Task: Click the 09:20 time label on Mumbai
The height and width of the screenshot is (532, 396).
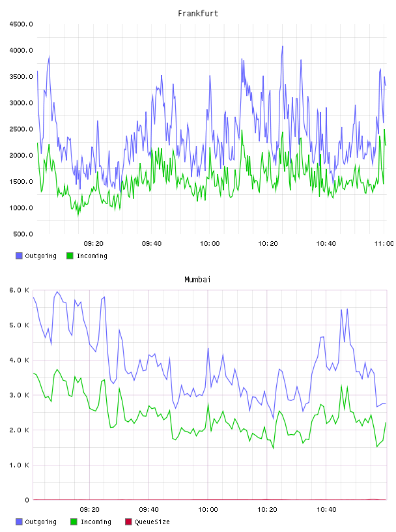Action: [x=89, y=510]
